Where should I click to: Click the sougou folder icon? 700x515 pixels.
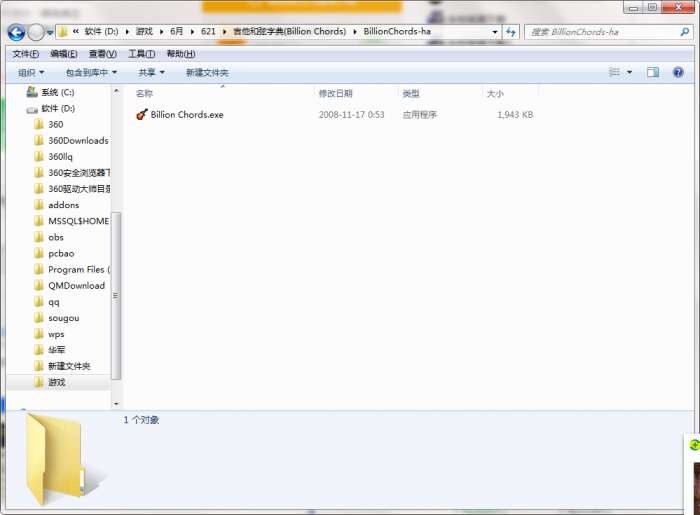click(39, 318)
